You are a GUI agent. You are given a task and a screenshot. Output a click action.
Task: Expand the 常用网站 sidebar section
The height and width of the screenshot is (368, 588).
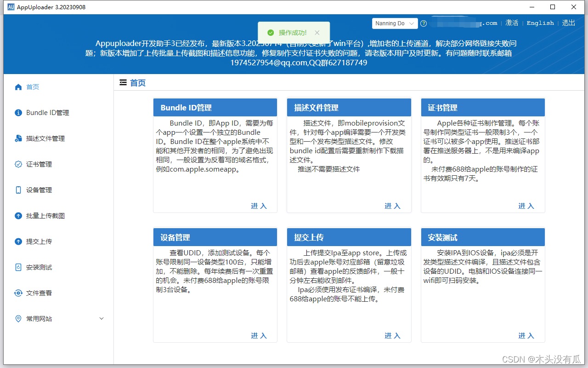101,318
